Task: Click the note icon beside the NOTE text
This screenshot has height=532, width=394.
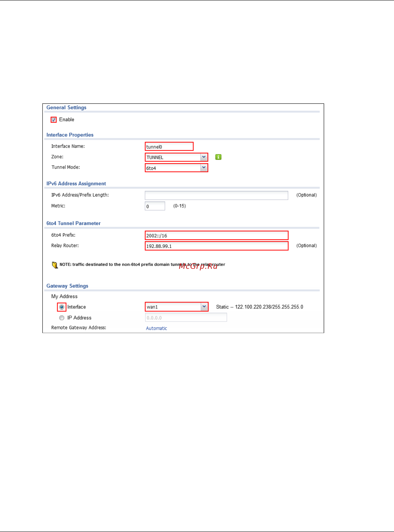Action: click(55, 265)
